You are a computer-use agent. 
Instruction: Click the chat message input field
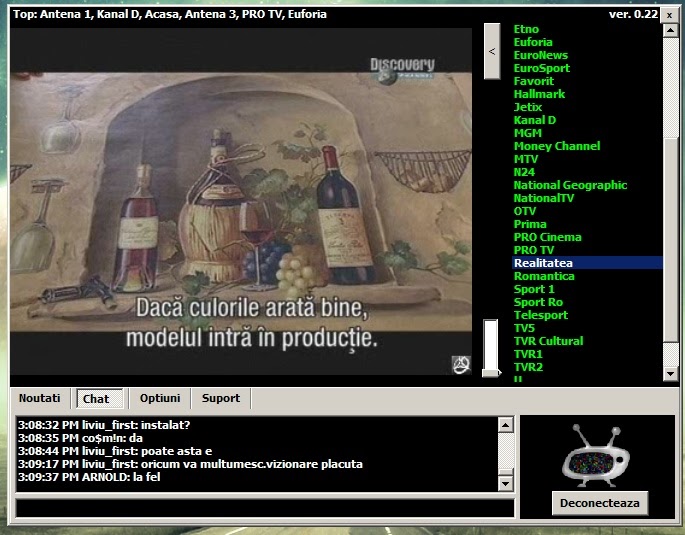[x=265, y=508]
